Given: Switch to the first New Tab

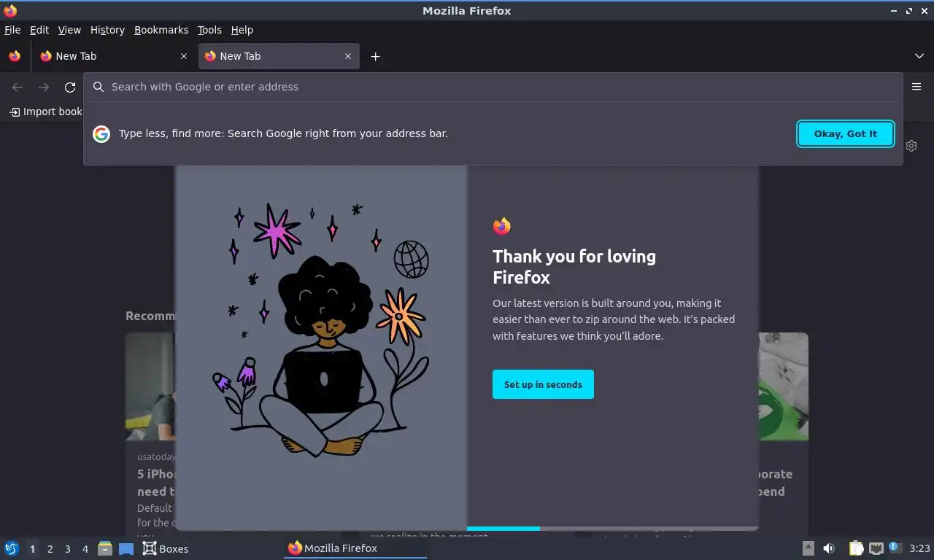Looking at the screenshot, I should [x=113, y=56].
